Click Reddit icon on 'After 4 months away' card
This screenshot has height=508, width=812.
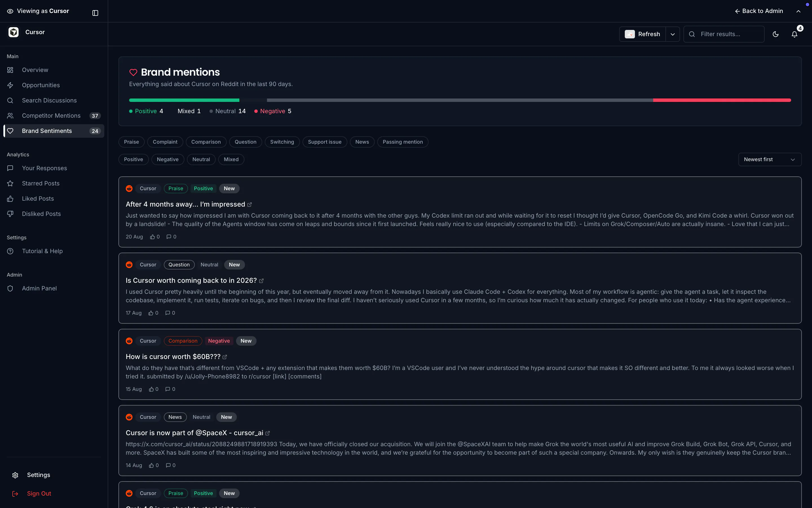click(x=129, y=189)
